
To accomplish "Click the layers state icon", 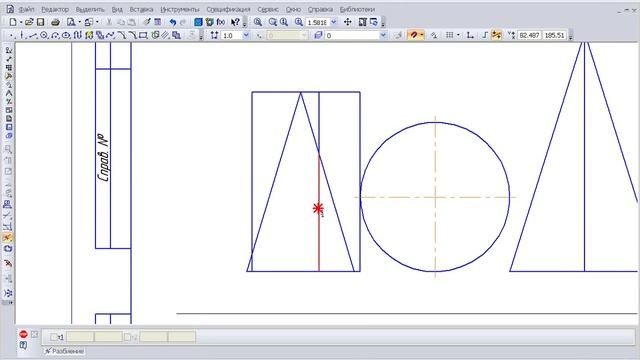I will click(x=318, y=36).
